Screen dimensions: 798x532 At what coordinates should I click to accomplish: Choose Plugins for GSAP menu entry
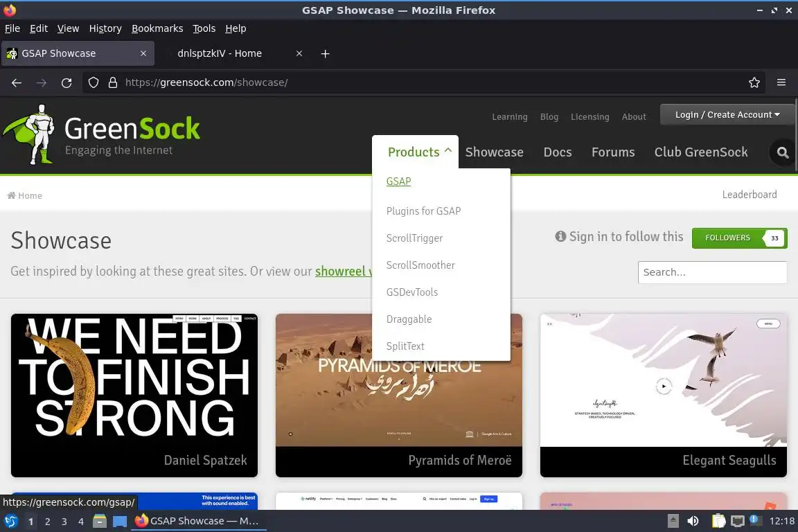[x=423, y=211]
